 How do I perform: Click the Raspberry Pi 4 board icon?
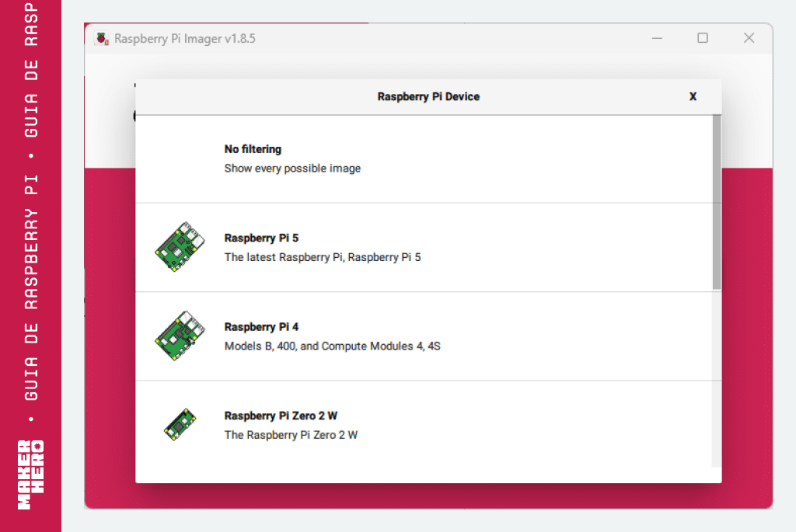180,336
